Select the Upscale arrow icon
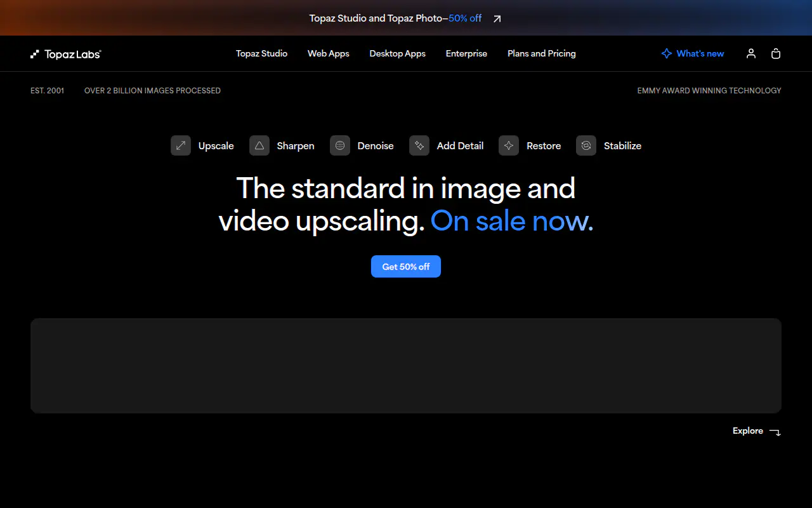This screenshot has height=508, width=812. point(181,146)
